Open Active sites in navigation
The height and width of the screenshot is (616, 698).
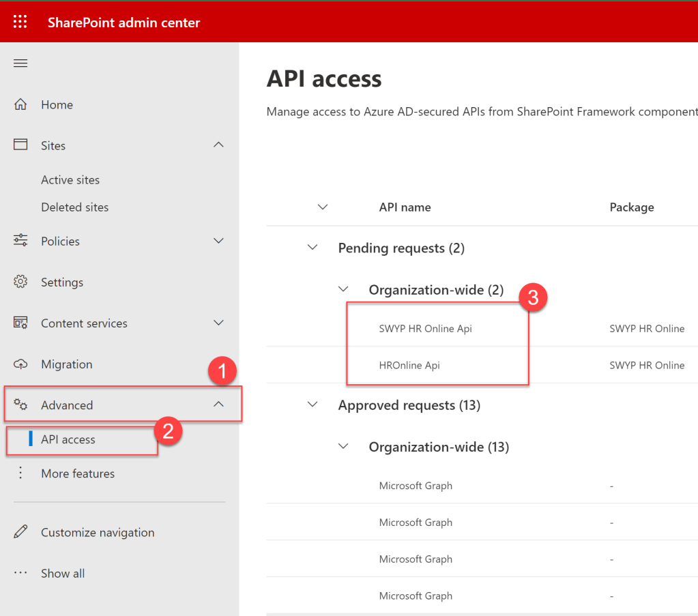tap(70, 180)
